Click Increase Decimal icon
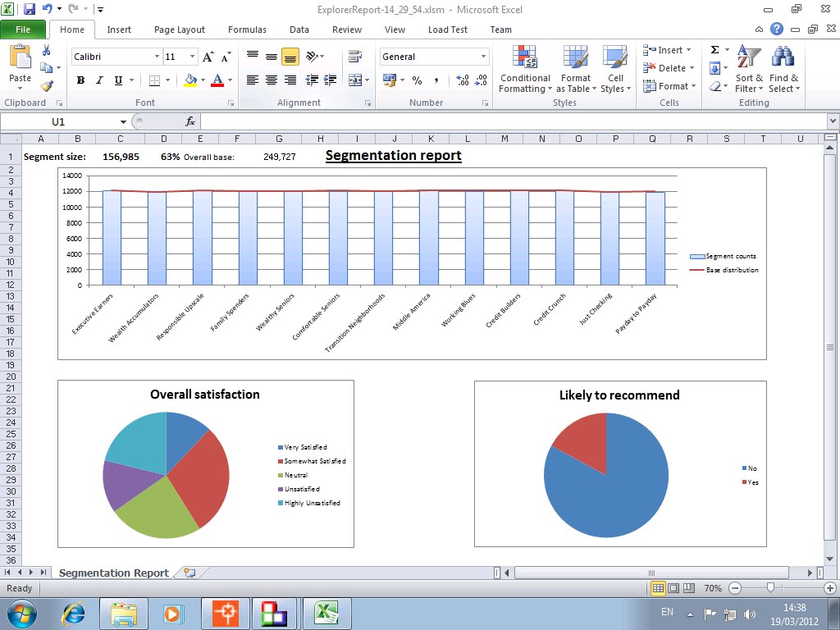840x630 pixels. tap(463, 80)
